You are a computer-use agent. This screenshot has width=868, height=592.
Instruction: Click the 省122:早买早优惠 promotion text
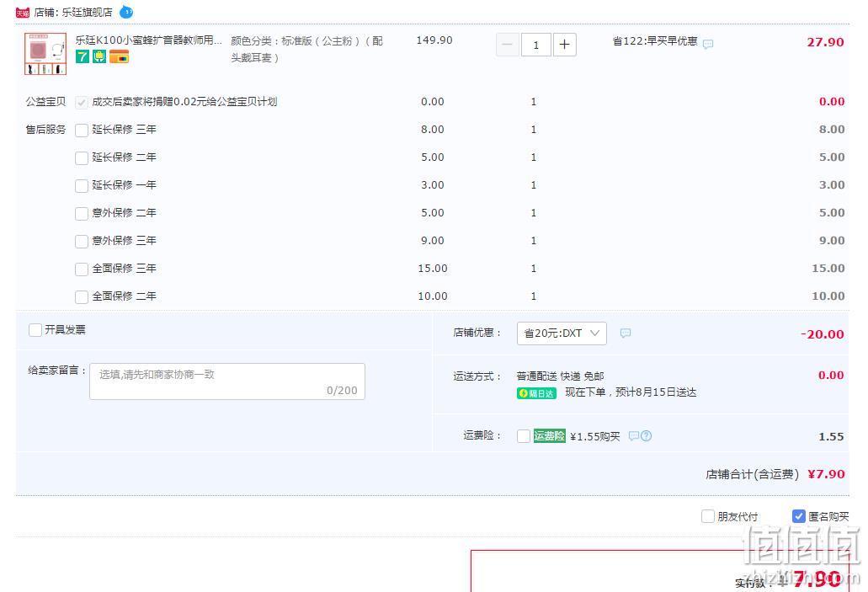[655, 41]
